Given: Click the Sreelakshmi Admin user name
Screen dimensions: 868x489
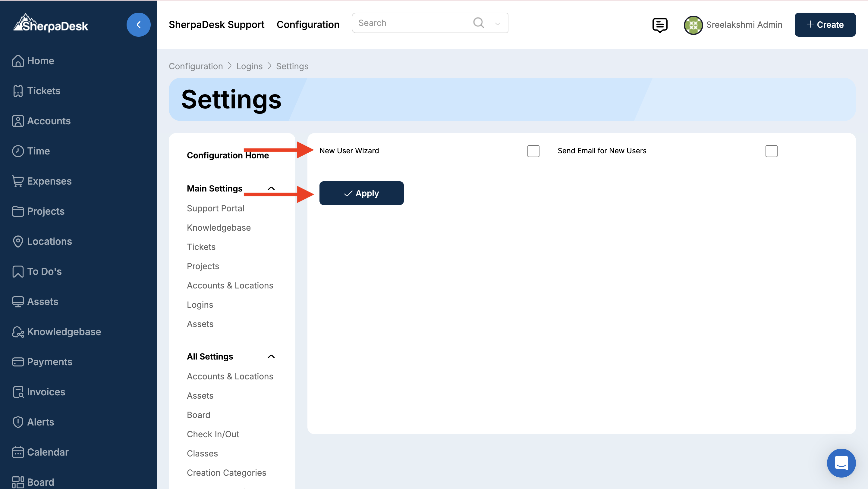Looking at the screenshot, I should (x=744, y=25).
